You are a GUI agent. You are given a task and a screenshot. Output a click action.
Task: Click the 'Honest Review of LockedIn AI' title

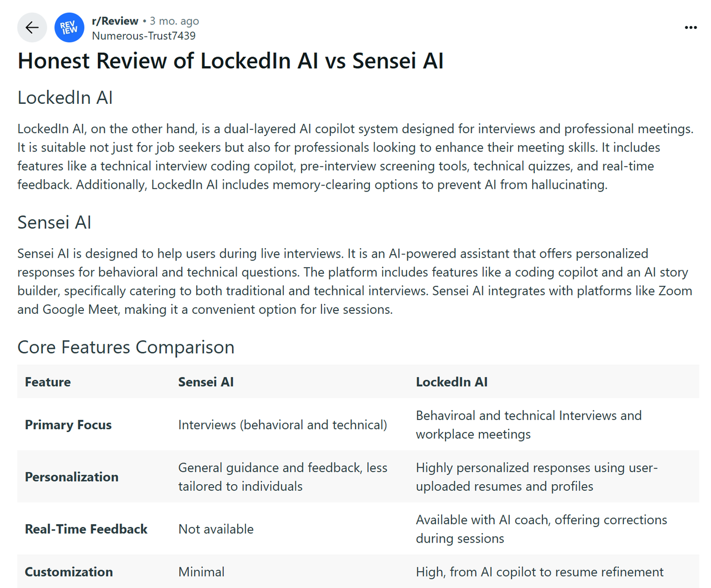[231, 61]
